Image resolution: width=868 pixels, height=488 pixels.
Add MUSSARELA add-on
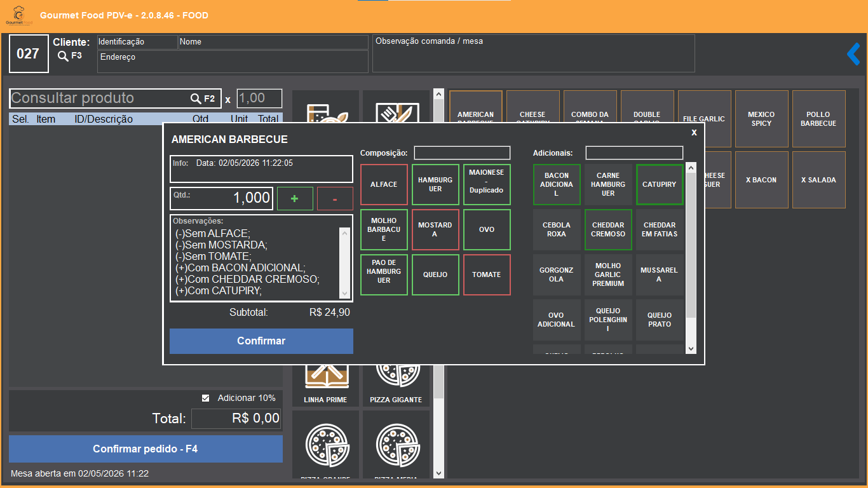point(660,274)
